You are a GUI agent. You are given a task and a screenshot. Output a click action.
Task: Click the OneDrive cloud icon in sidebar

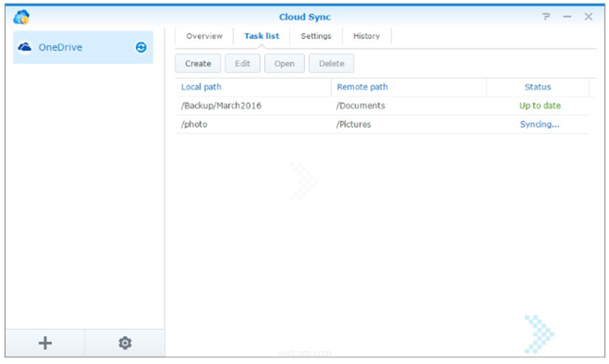(x=25, y=47)
